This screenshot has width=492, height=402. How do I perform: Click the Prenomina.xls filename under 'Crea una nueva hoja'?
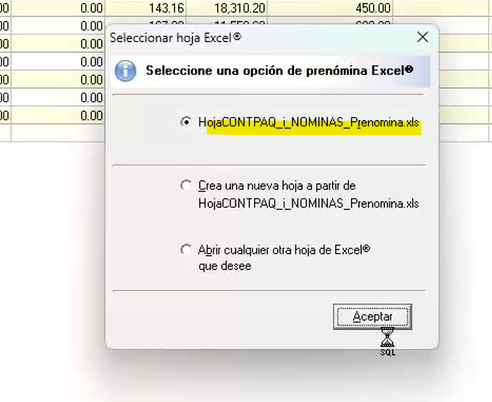[309, 203]
